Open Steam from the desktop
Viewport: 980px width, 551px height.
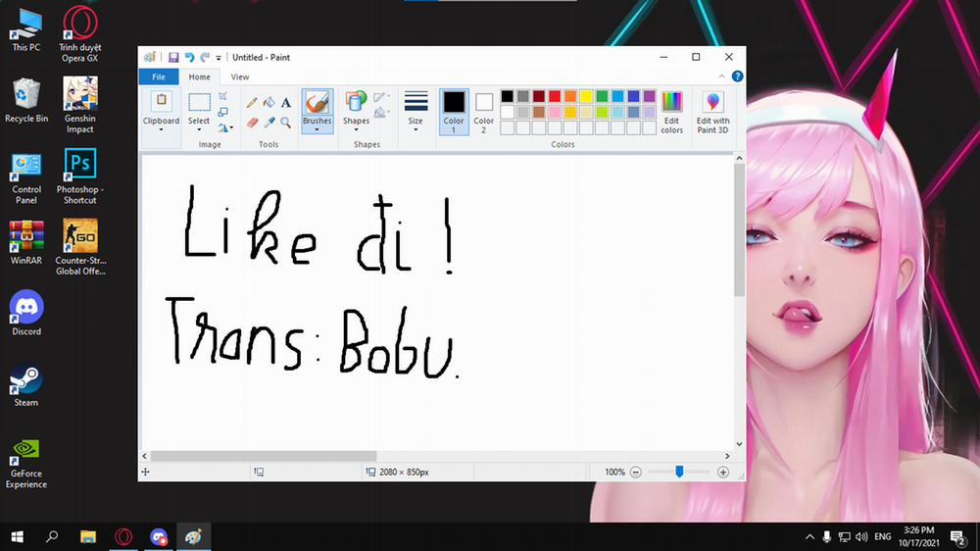(x=26, y=386)
